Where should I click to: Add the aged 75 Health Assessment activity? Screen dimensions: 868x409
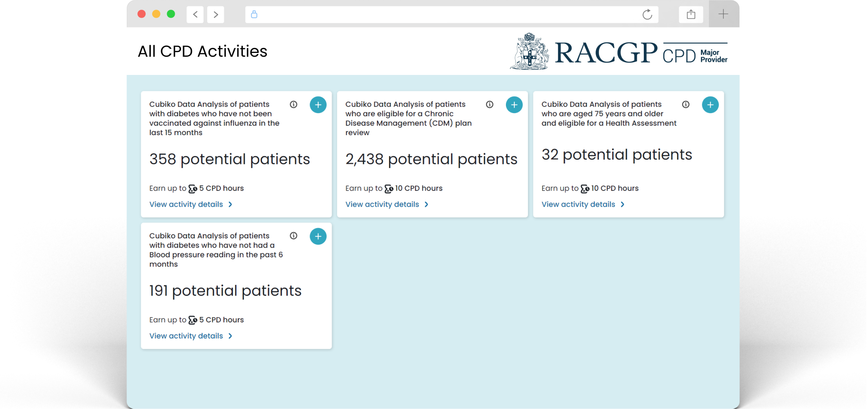pos(710,105)
